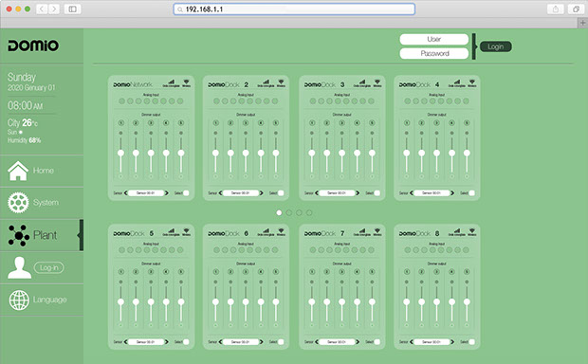The image size is (588, 364).
Task: Add a new browser tab
Action: tap(582, 23)
